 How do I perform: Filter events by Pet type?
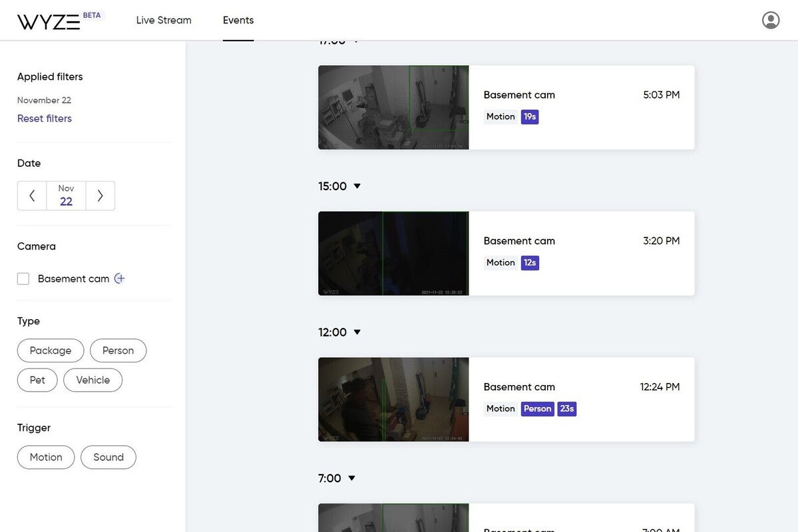(x=37, y=380)
